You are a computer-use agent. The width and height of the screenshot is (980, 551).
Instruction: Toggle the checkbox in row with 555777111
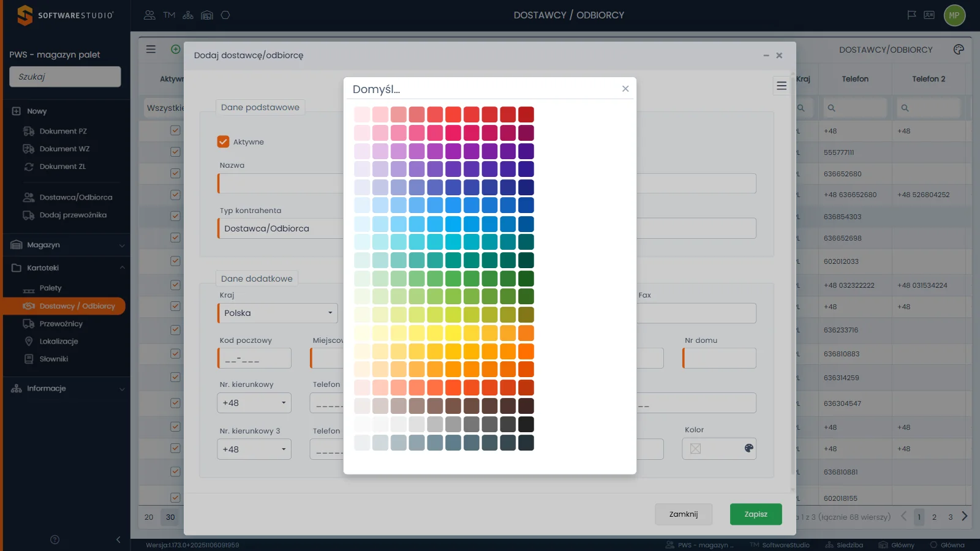point(175,152)
